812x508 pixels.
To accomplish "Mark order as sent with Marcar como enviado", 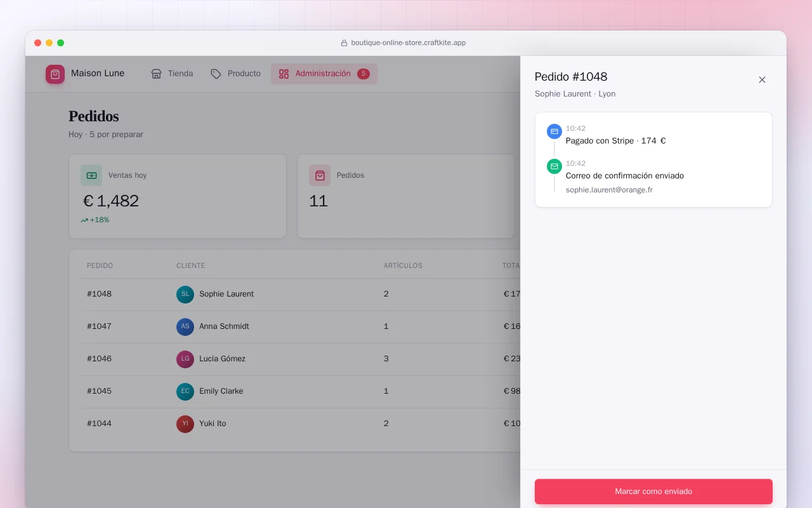I will coord(653,491).
